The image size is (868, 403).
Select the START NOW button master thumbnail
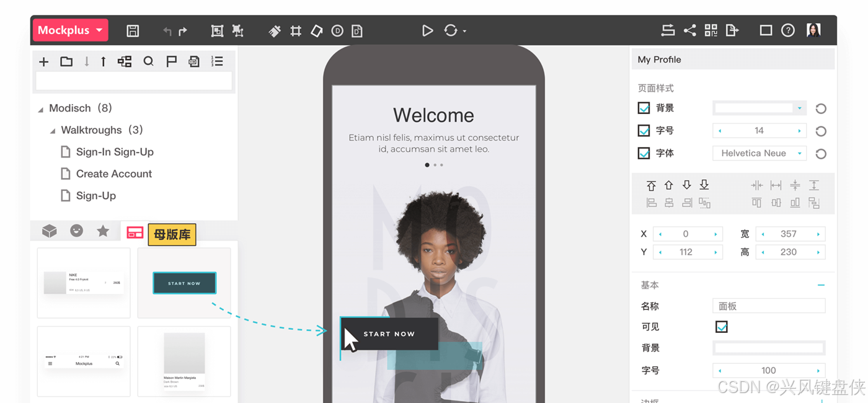pyautogui.click(x=184, y=283)
